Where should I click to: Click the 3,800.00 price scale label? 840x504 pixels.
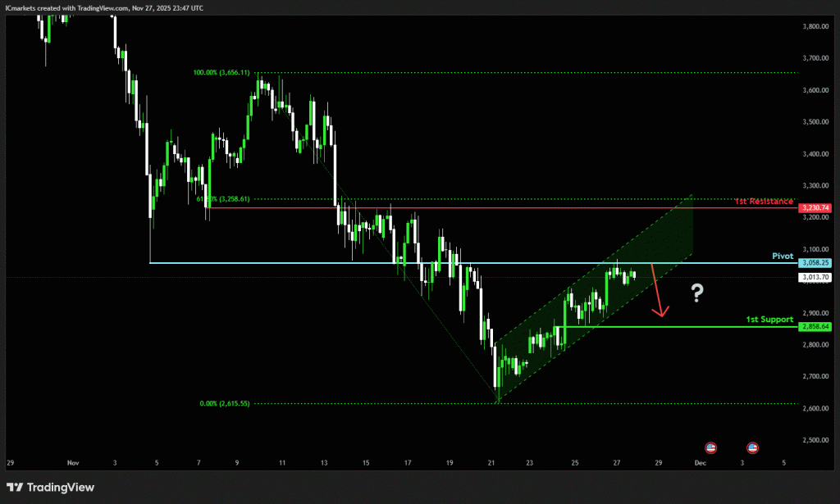click(815, 26)
